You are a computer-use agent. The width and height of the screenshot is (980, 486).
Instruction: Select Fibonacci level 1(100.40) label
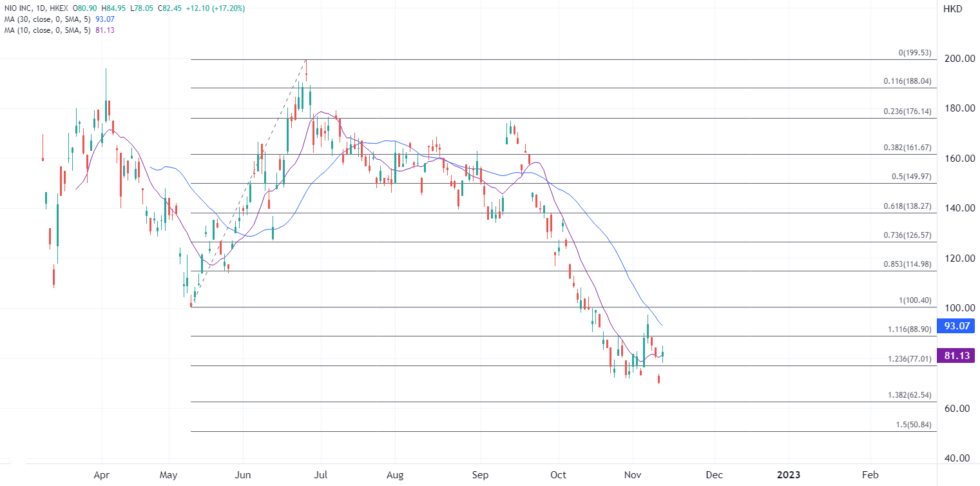pyautogui.click(x=915, y=300)
